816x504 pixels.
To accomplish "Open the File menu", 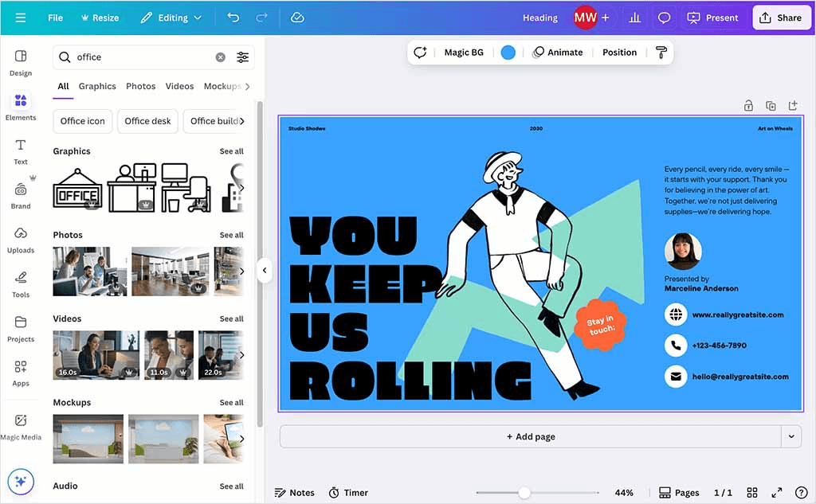I will pos(54,17).
